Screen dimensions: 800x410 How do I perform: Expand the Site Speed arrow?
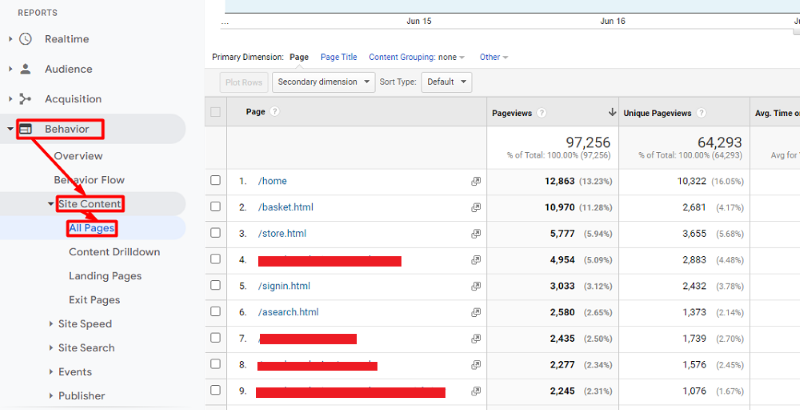coord(51,324)
